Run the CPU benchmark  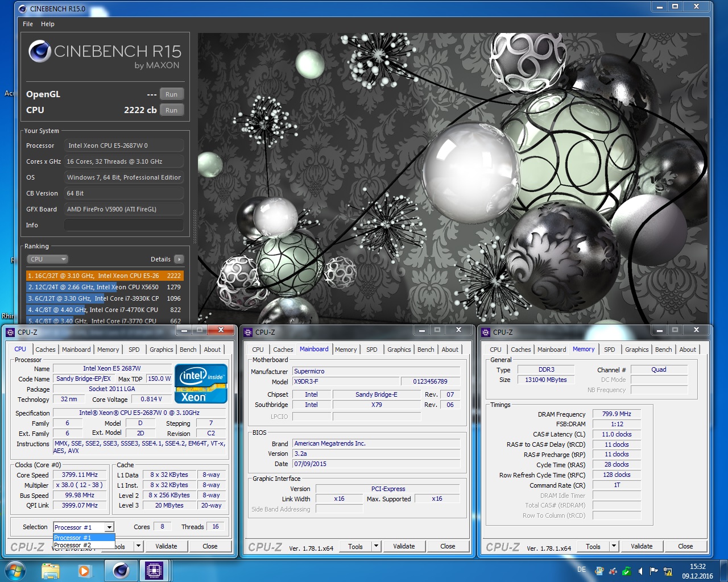pos(171,110)
